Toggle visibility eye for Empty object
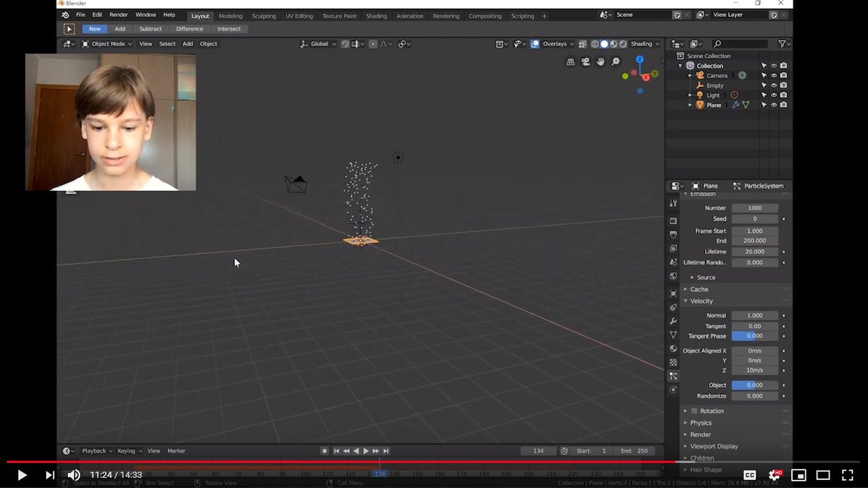This screenshot has height=488, width=868. (x=773, y=85)
